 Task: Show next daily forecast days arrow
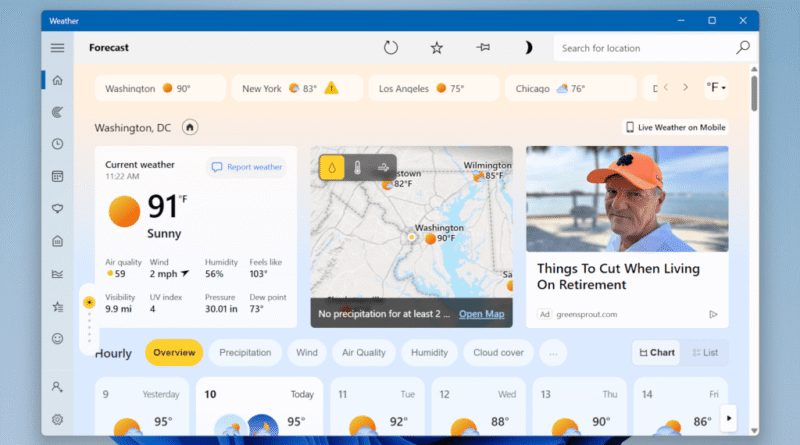click(729, 418)
